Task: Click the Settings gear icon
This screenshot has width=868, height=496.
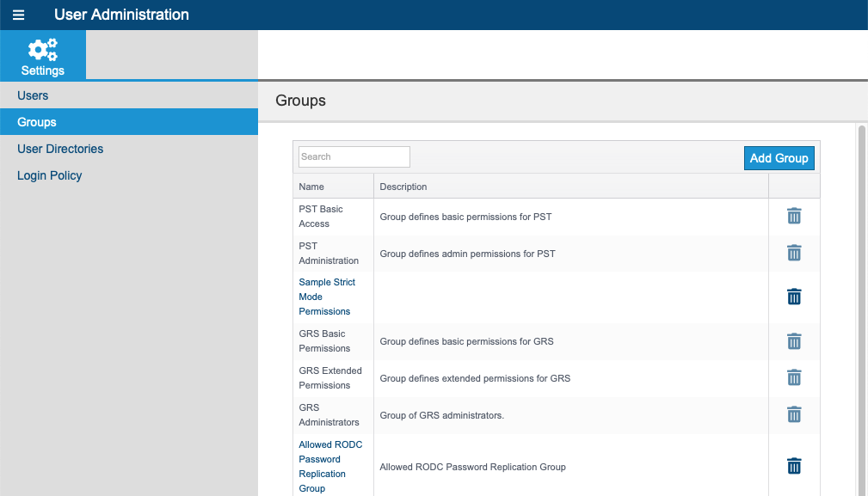Action: tap(43, 50)
